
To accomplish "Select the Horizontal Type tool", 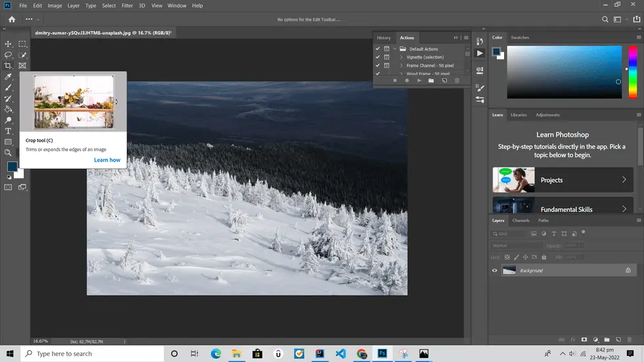I will (8, 131).
